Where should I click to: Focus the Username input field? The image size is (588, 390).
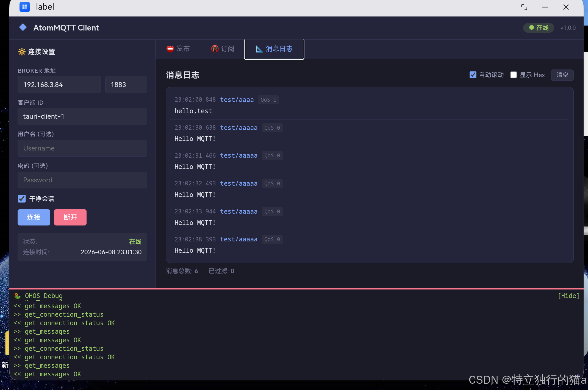(x=82, y=148)
